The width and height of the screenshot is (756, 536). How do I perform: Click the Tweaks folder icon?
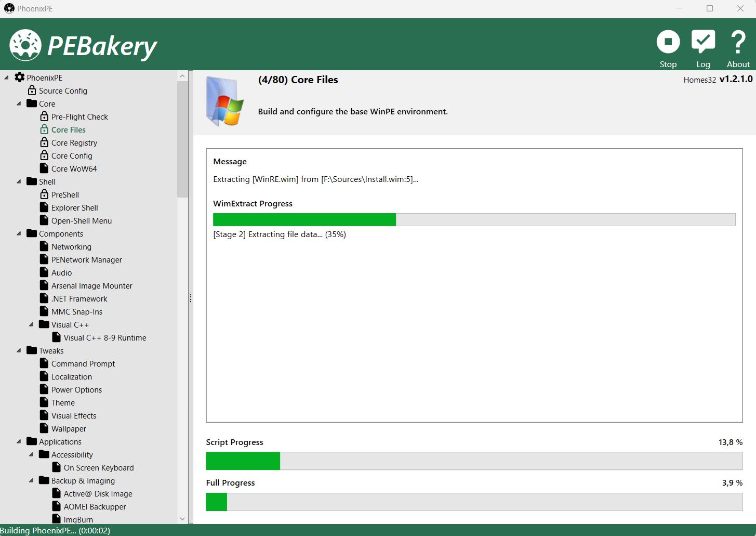[32, 350]
